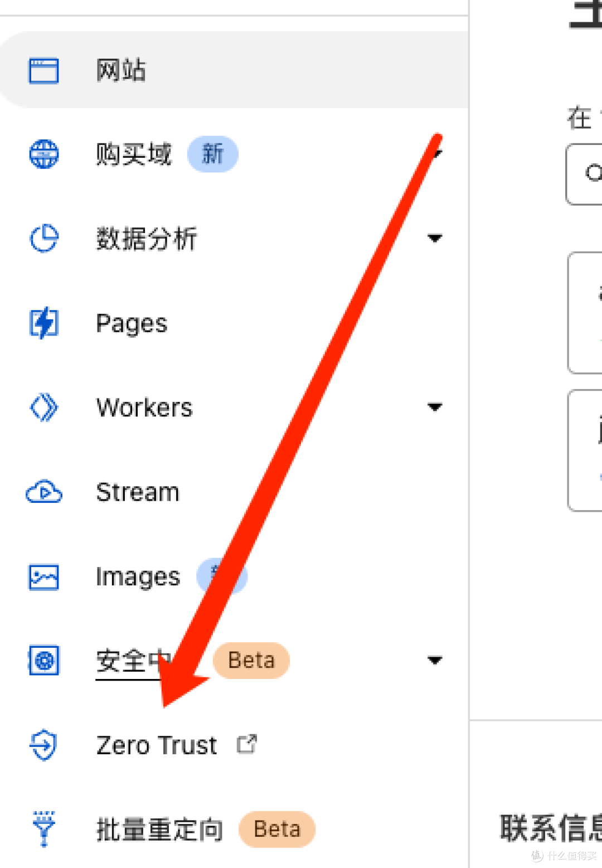Viewport: 602px width, 868px height.
Task: Click the Zero Trust shield icon
Action: 43,745
